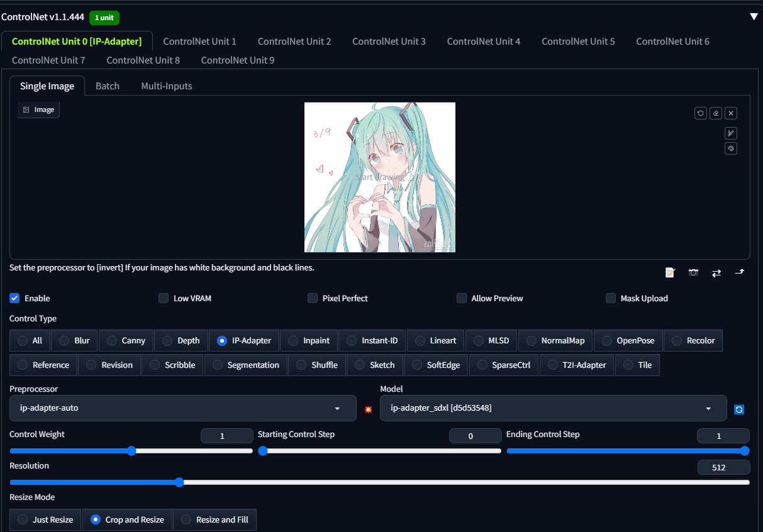The image size is (763, 532).
Task: Uncheck the Enable checkbox
Action: click(x=14, y=298)
